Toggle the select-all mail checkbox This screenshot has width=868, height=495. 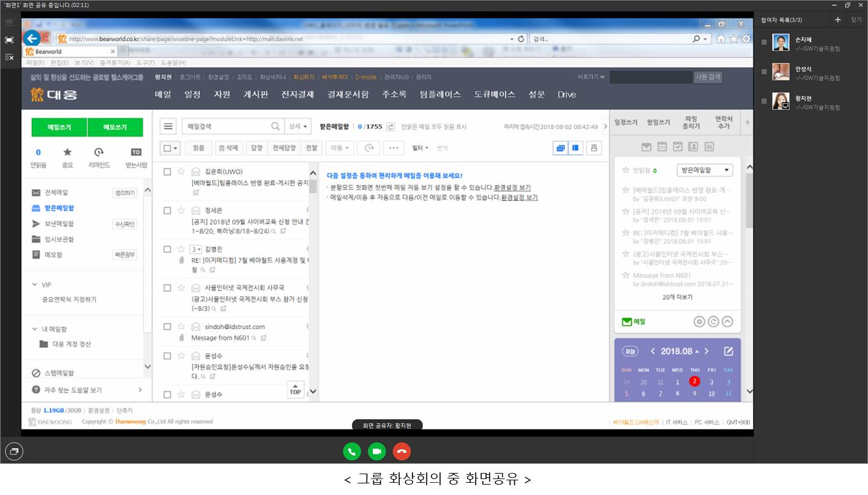coord(167,147)
